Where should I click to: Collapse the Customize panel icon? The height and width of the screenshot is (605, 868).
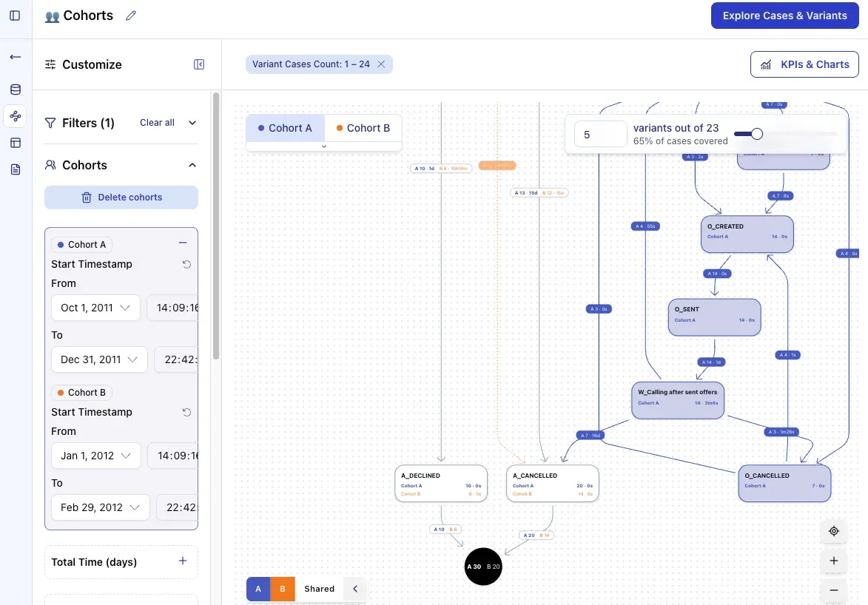(199, 64)
